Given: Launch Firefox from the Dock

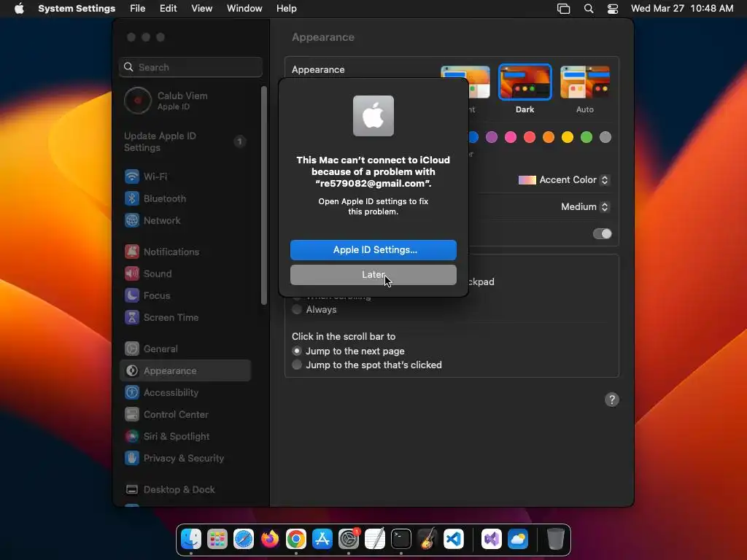Looking at the screenshot, I should [x=270, y=539].
